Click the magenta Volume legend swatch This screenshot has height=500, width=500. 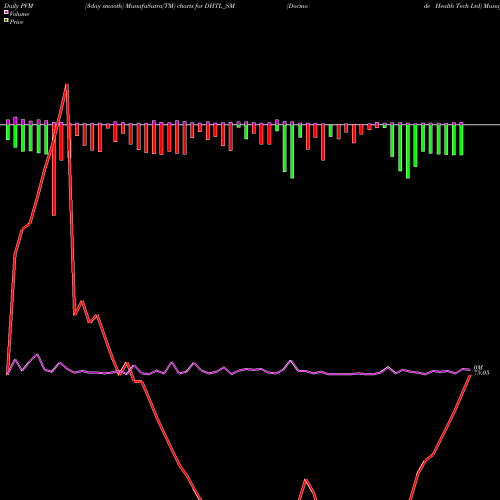(6, 12)
